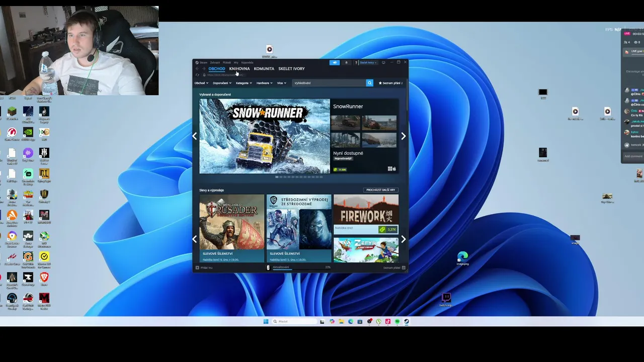Click the Steam help question mark
The height and width of the screenshot is (362, 644).
pos(356,62)
